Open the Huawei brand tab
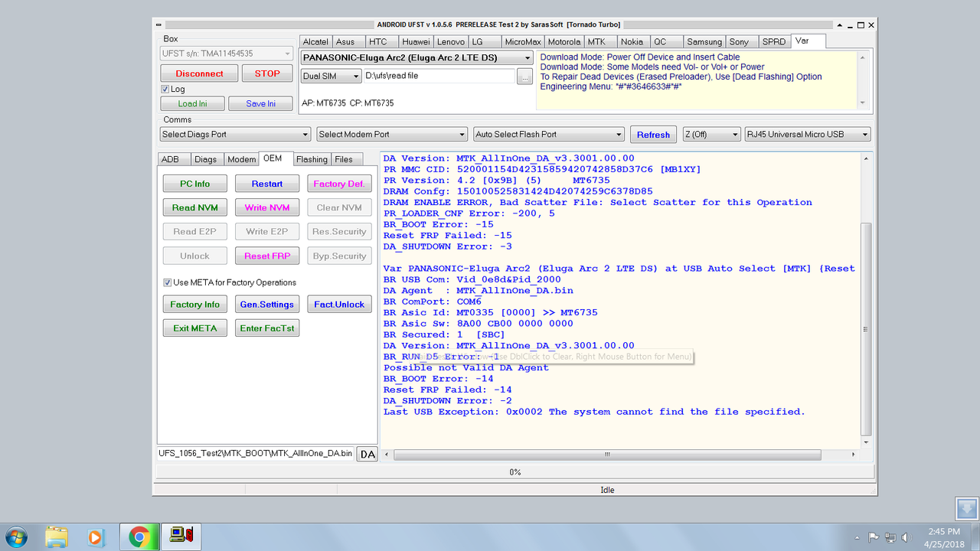Screen dimensions: 980x551 click(x=416, y=42)
